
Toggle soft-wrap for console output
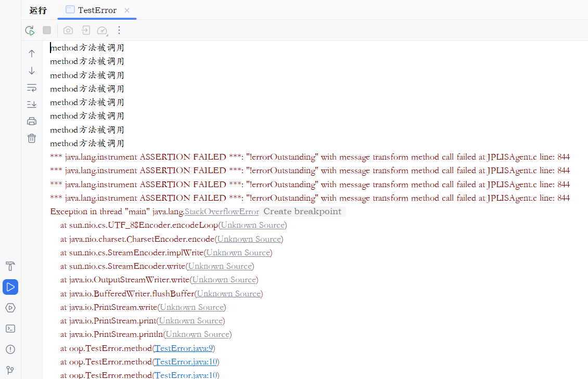tap(32, 87)
